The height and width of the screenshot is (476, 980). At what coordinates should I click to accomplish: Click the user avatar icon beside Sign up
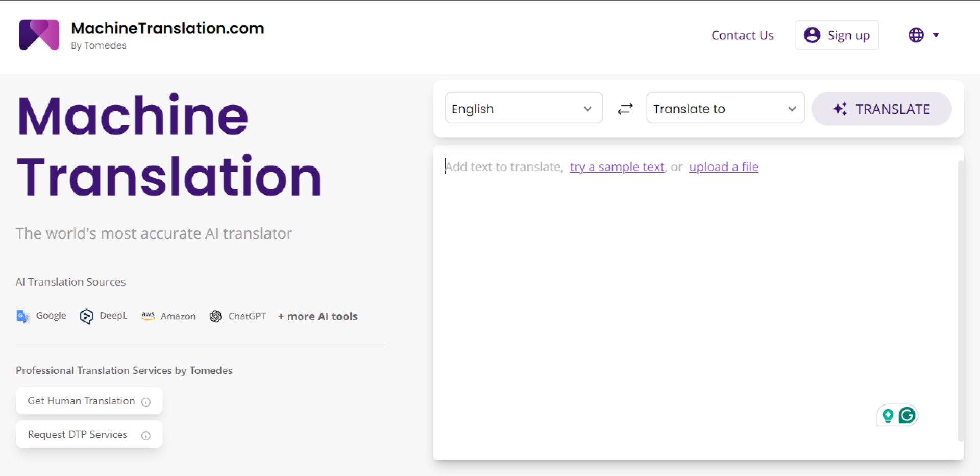click(x=812, y=35)
